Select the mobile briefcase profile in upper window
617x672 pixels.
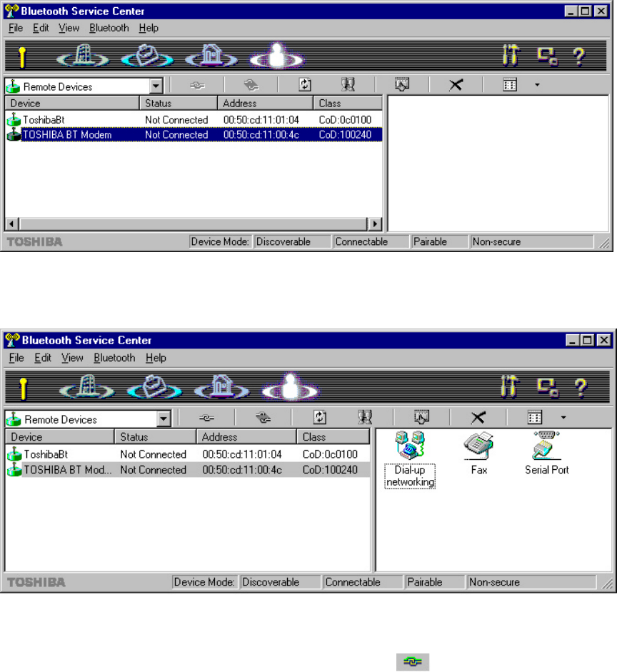[147, 56]
